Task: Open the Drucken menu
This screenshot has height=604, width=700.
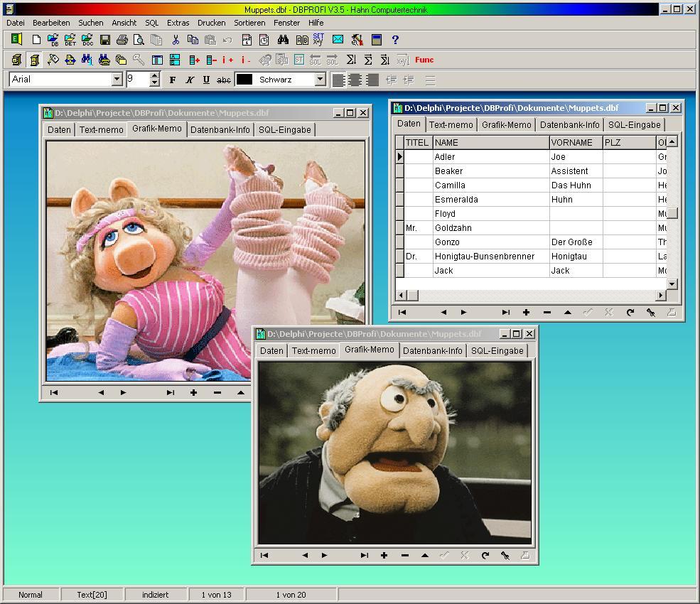Action: 212,23
